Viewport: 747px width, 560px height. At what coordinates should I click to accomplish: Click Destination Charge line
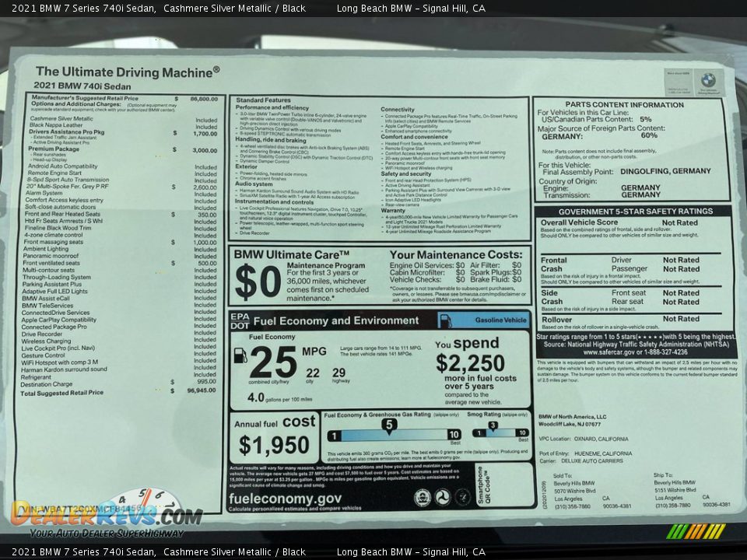pos(118,383)
